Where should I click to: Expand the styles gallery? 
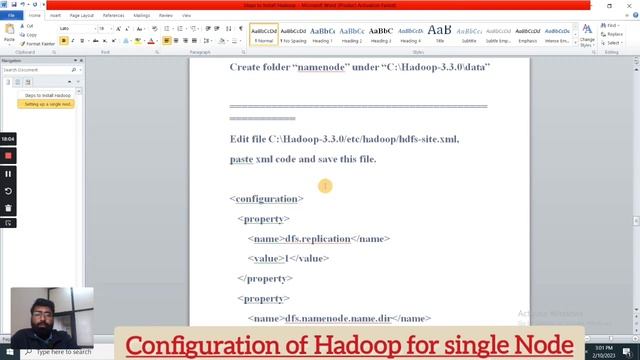[x=575, y=42]
